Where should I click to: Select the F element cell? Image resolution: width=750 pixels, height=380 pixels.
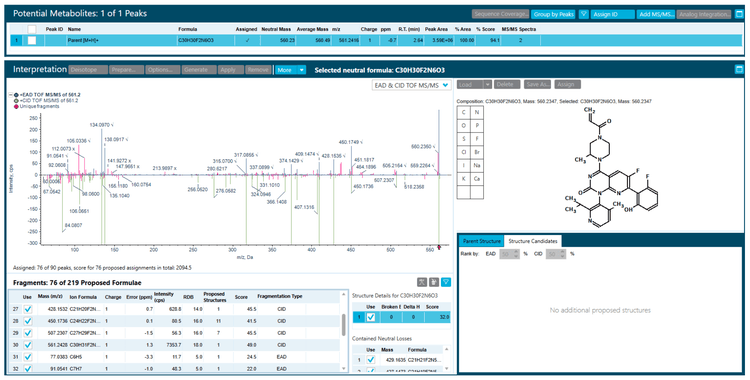(476, 139)
